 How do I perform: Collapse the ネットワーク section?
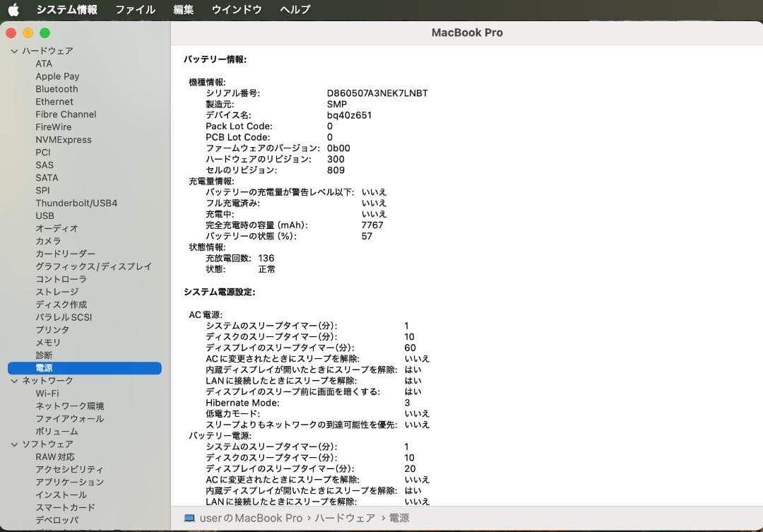[14, 380]
